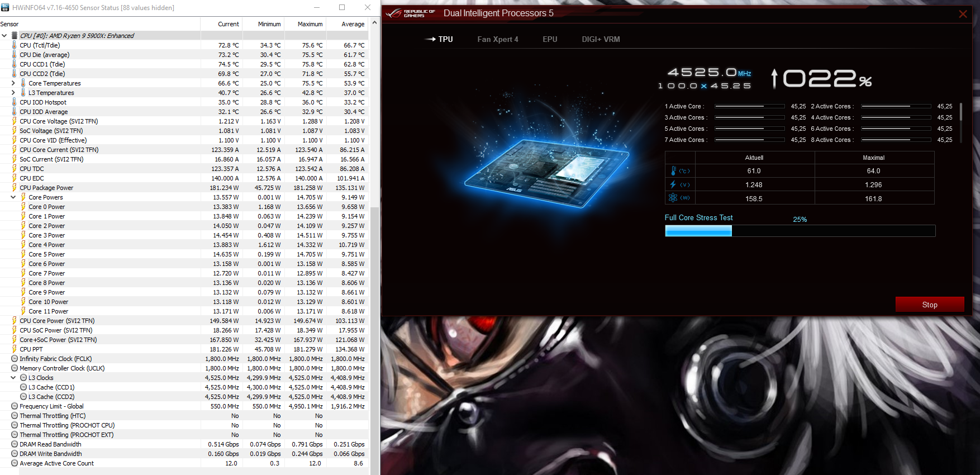
Task: Select the DRAM Write Bandwidth row
Action: [184, 453]
